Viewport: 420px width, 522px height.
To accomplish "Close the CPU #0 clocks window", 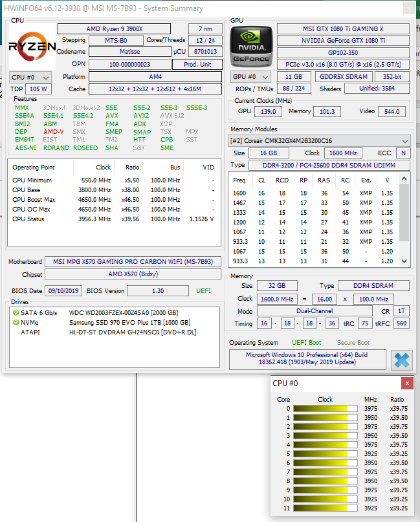I will 407,383.
